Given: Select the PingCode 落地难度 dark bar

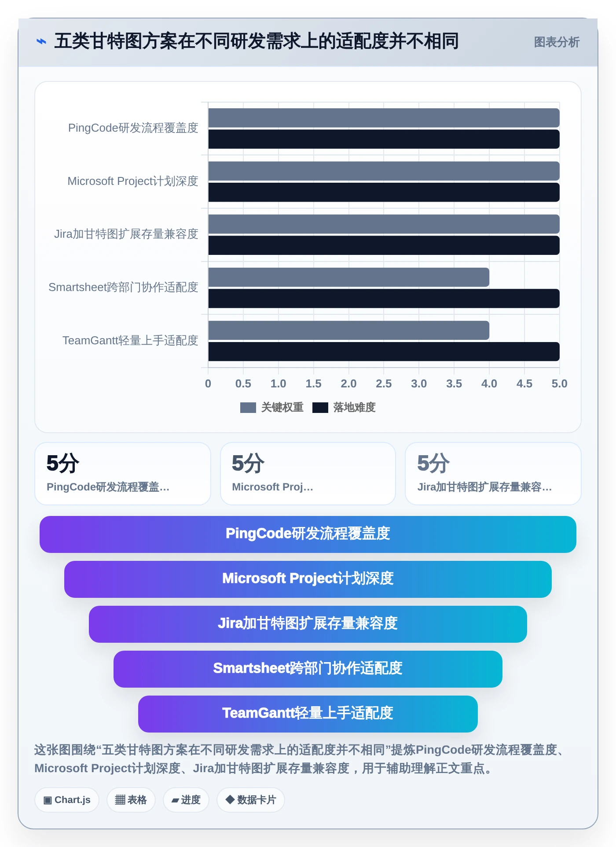Looking at the screenshot, I should (x=384, y=139).
